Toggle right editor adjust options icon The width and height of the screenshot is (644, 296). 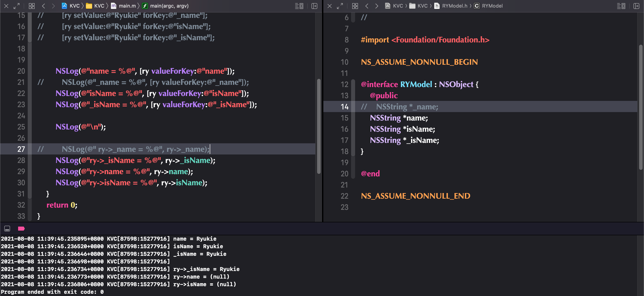(621, 6)
